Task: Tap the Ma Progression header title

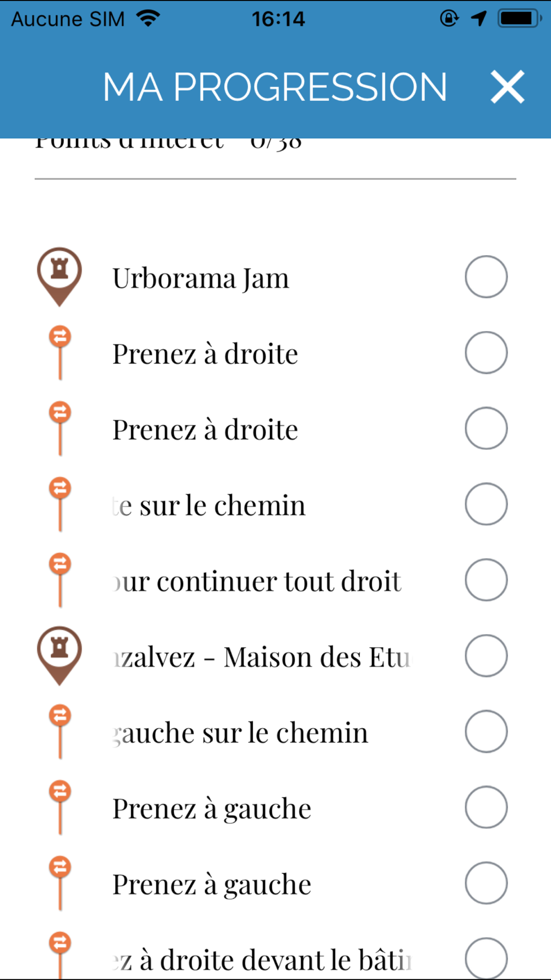Action: click(x=274, y=87)
